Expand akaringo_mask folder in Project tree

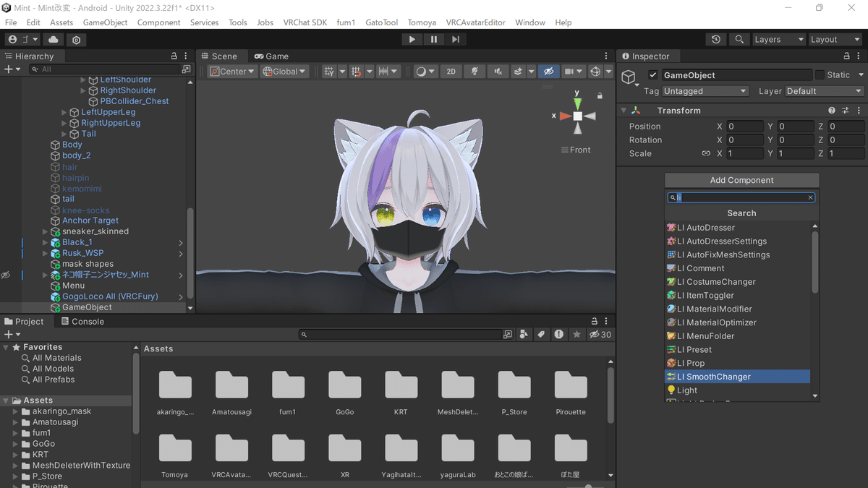[16, 411]
